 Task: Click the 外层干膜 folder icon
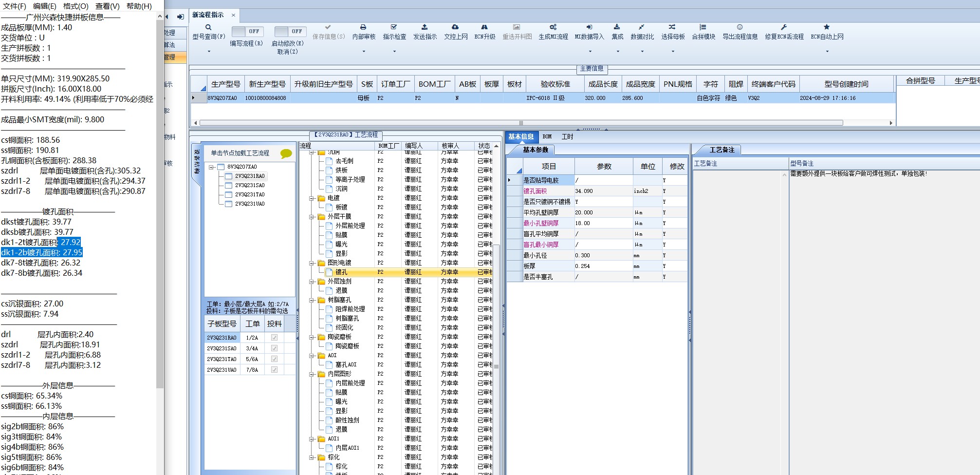coord(321,217)
